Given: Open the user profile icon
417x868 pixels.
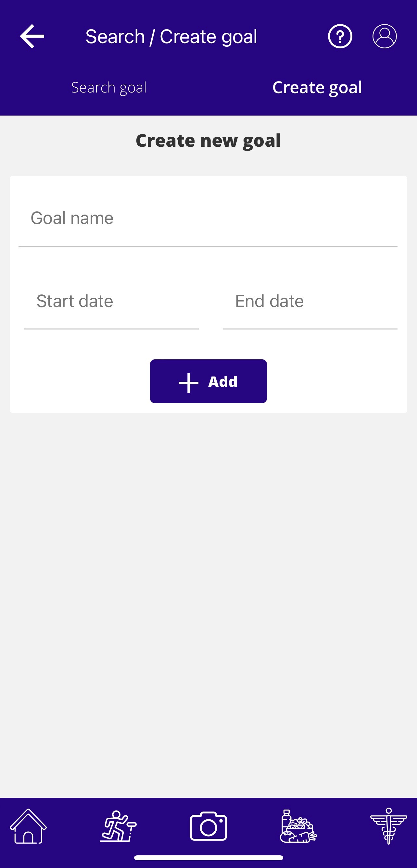Looking at the screenshot, I should pyautogui.click(x=384, y=36).
